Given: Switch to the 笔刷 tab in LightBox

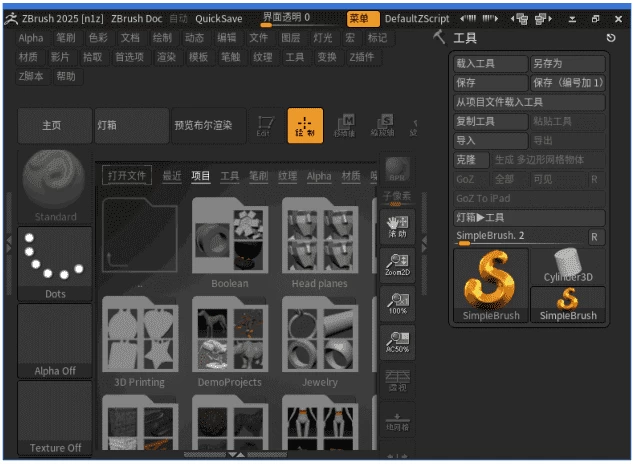Looking at the screenshot, I should tap(258, 176).
